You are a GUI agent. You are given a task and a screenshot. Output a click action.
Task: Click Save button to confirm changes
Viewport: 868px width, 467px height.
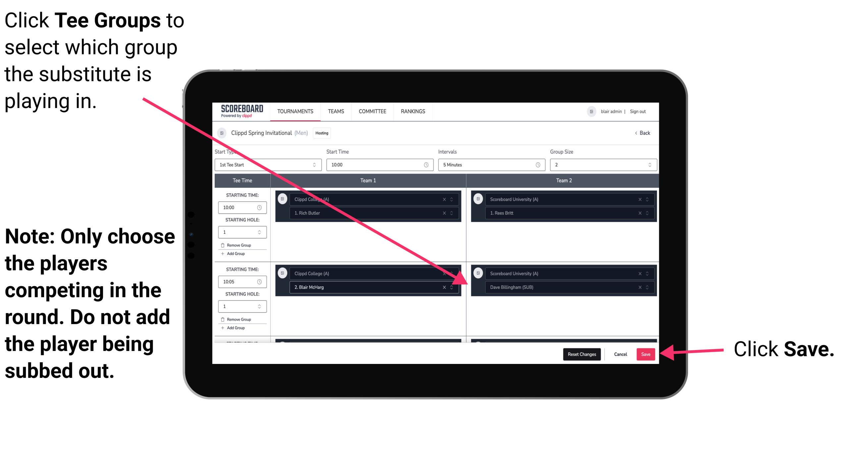(x=646, y=354)
